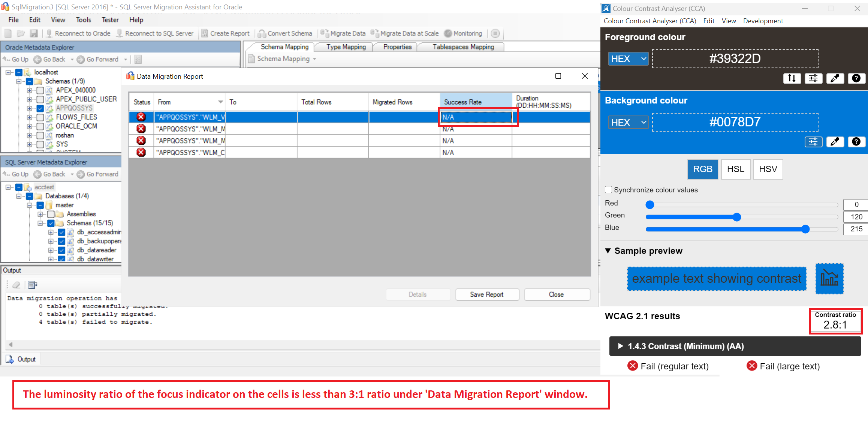Click the background hex value field
Screen dimensions: 868x429
click(735, 122)
